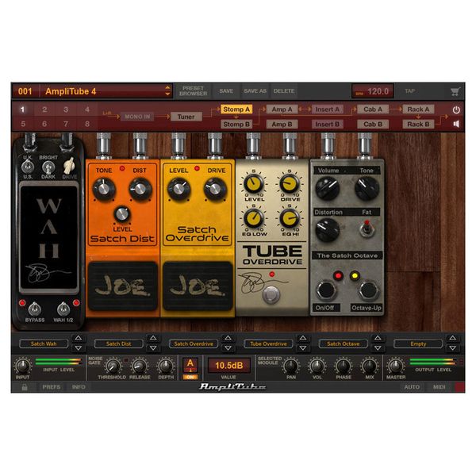Click the MONO IN input selector
Viewport: 476px width, 476px height.
[137, 117]
